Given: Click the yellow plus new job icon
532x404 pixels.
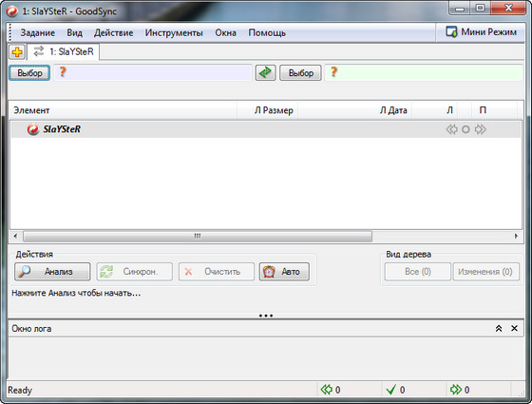Looking at the screenshot, I should [17, 52].
